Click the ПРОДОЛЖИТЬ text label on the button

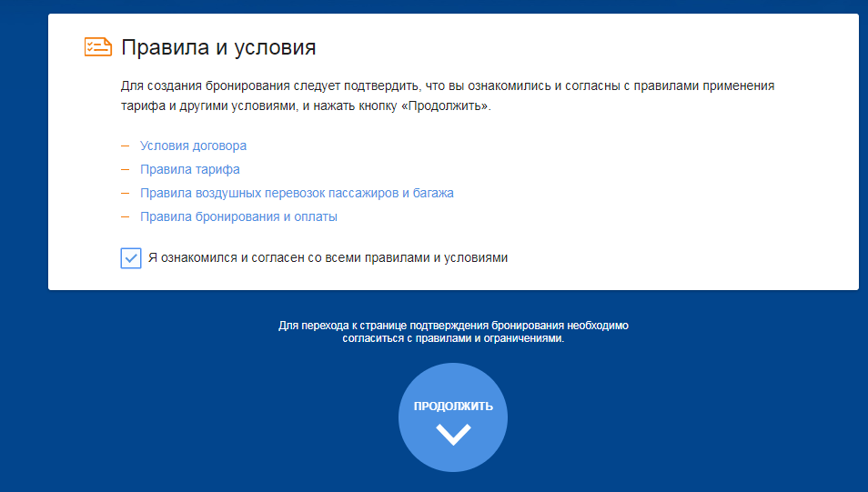click(453, 406)
